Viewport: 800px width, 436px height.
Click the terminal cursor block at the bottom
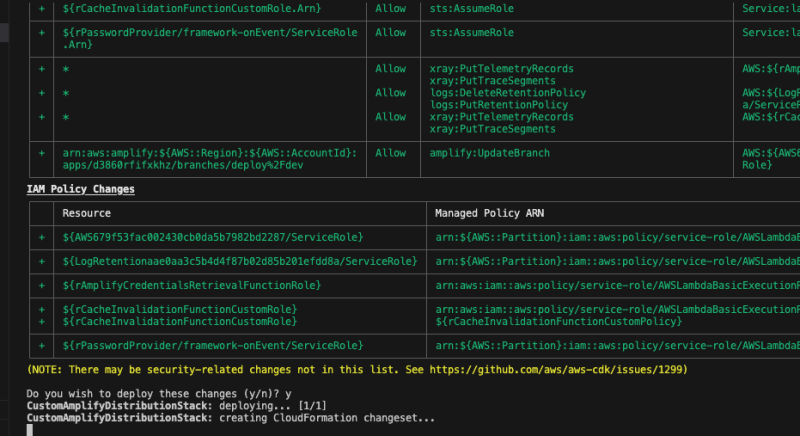(x=30, y=430)
